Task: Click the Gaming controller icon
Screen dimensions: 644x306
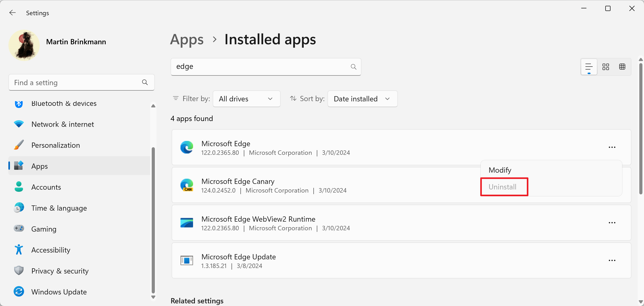Action: tap(19, 228)
